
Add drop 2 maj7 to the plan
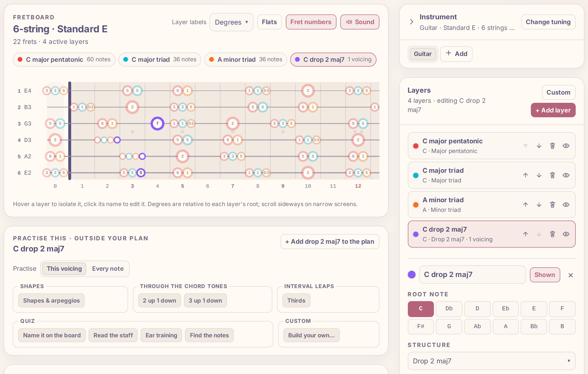pyautogui.click(x=330, y=242)
